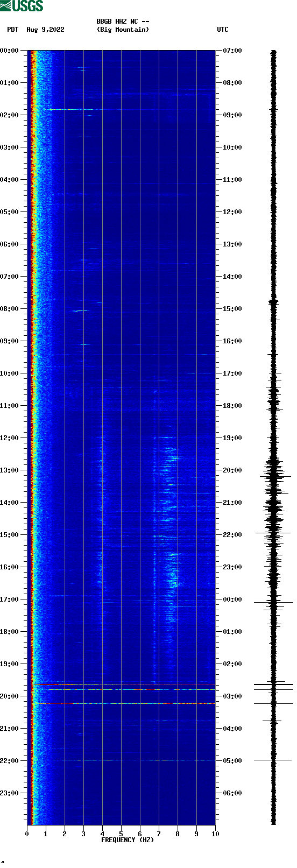Click the PDT time label 05:00
Viewport: 297px width, 868px height.
10,212
